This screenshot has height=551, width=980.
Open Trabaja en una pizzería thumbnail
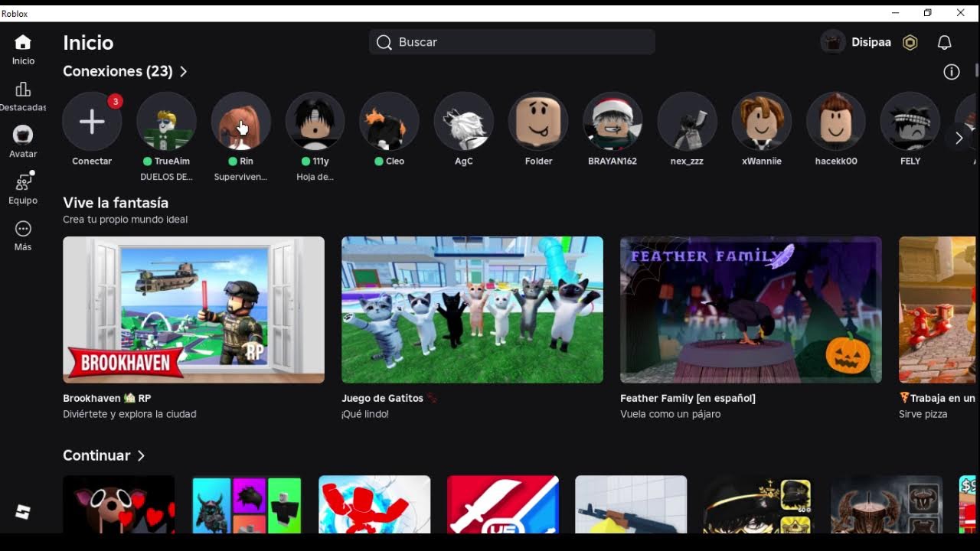click(939, 310)
